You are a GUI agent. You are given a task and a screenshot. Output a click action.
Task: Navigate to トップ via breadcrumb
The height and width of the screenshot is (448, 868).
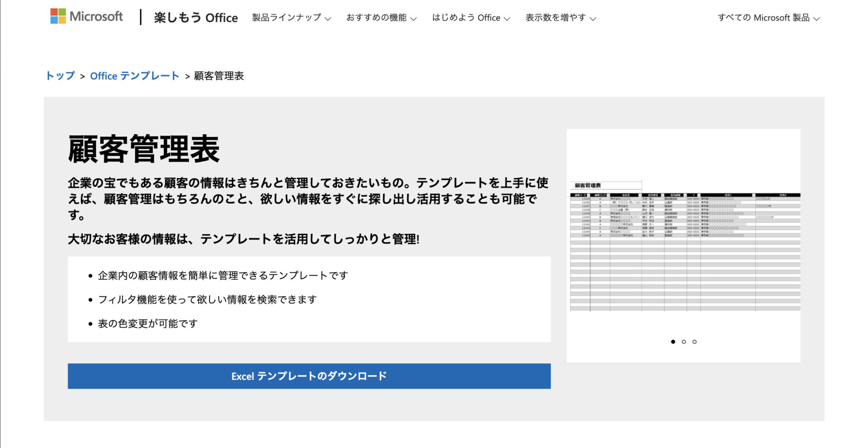click(61, 76)
